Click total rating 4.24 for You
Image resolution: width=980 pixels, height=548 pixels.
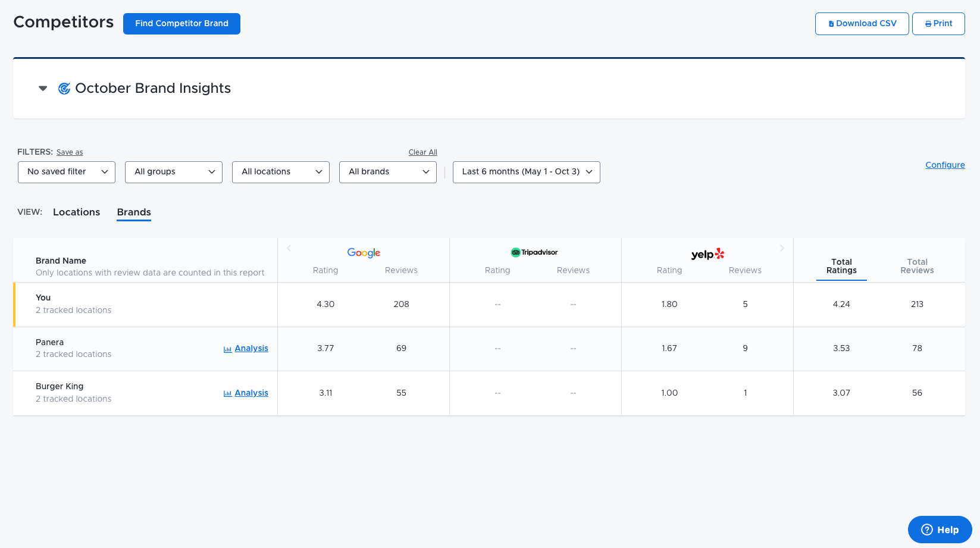tap(841, 304)
